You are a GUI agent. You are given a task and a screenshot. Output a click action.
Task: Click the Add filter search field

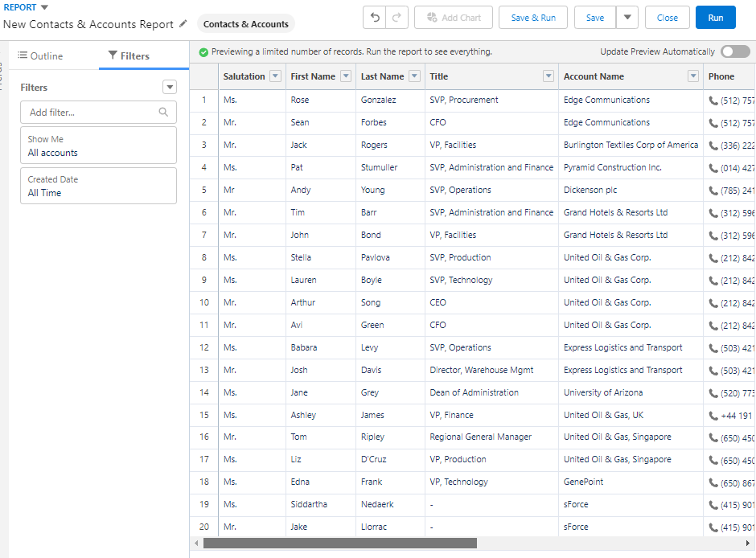[98, 113]
